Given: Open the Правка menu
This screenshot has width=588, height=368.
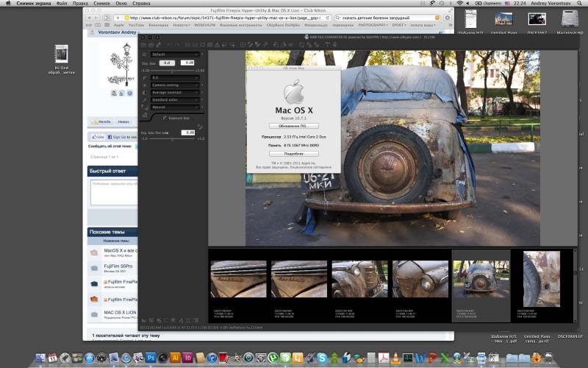Looking at the screenshot, I should (x=80, y=3).
